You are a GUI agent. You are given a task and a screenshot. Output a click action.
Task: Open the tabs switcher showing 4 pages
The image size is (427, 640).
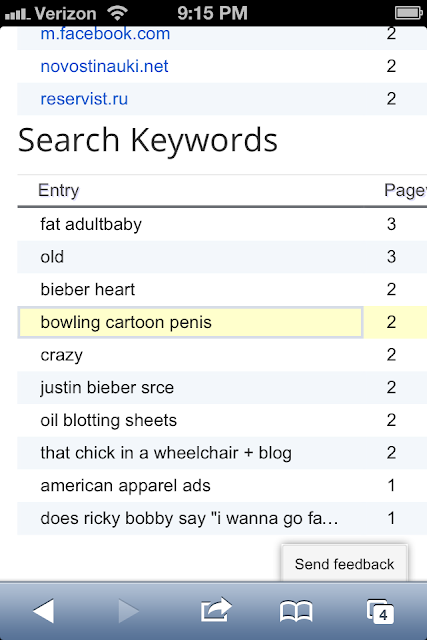coord(380,611)
